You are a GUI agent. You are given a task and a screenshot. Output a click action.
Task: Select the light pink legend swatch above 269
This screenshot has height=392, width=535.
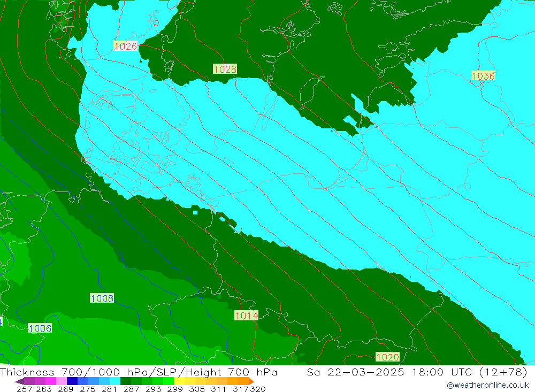(x=62, y=381)
